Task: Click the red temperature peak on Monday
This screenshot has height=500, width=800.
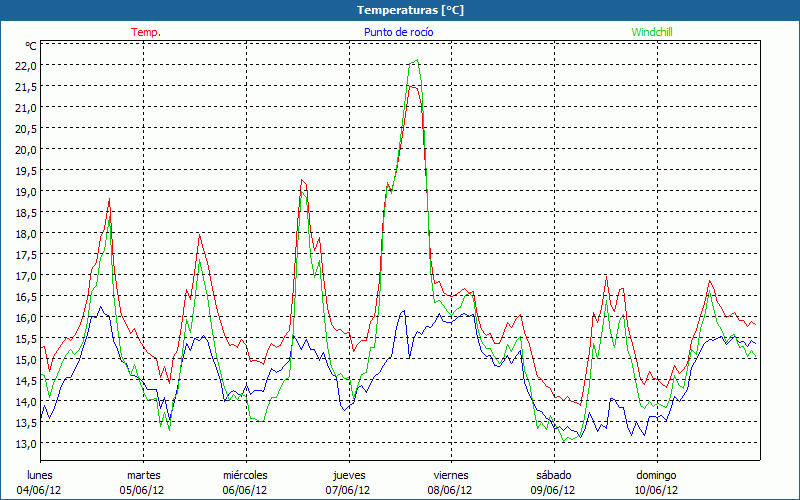Action: 109,200
